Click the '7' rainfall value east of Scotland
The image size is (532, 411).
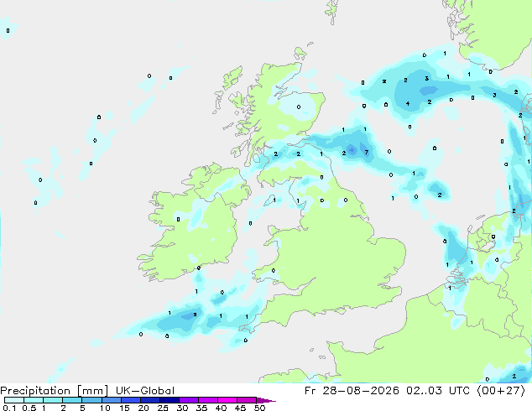(367, 153)
